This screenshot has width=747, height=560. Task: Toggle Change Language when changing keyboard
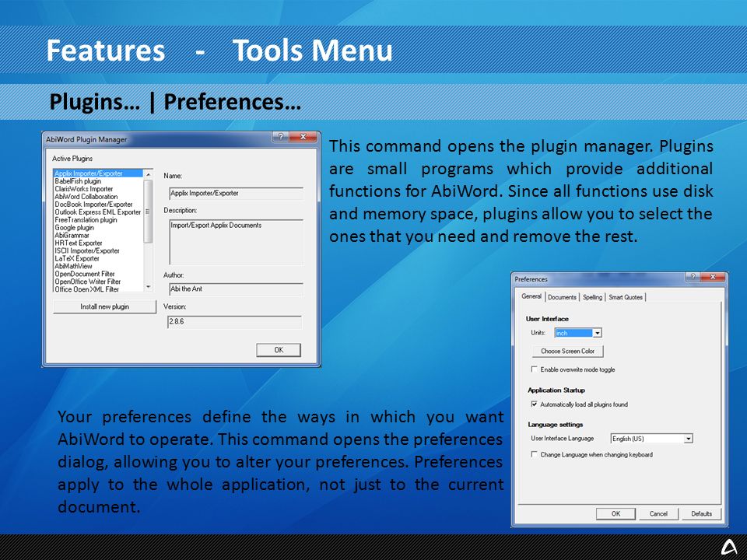[534, 454]
